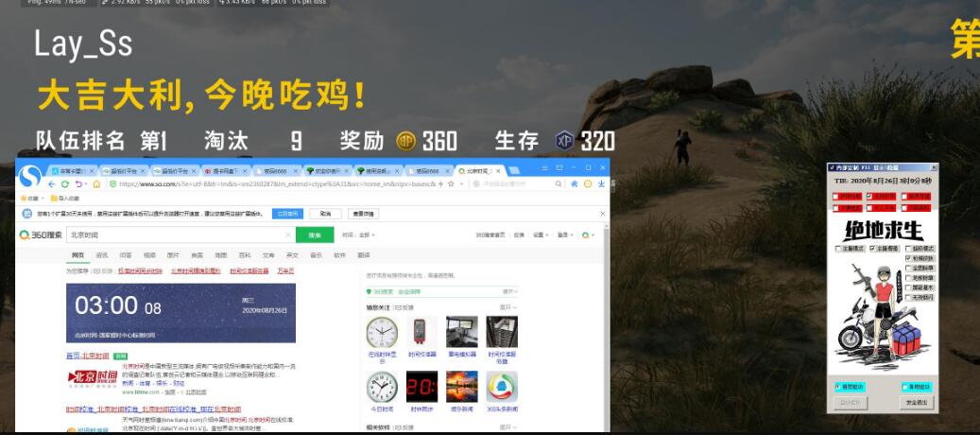This screenshot has height=435, width=980.
Task: Click the green 搜索 button
Action: 315,235
